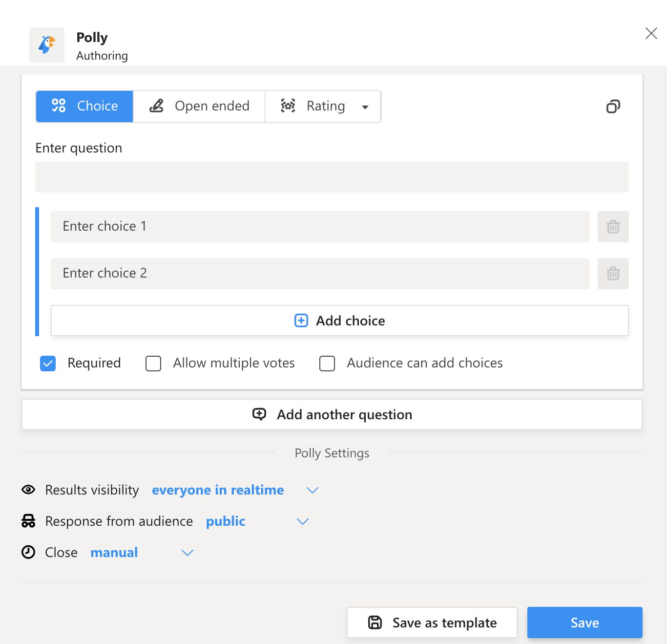The image size is (667, 644).
Task: Select the Choice question type
Action: pos(84,106)
